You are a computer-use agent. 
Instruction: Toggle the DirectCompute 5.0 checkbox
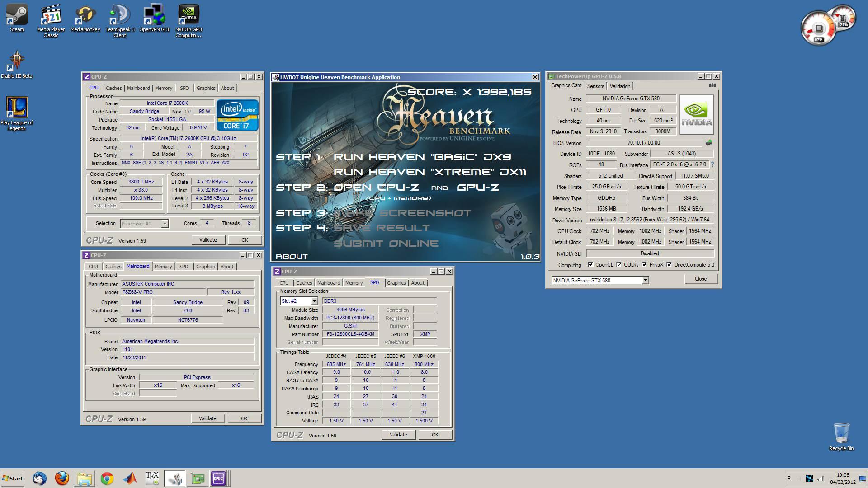[669, 265]
